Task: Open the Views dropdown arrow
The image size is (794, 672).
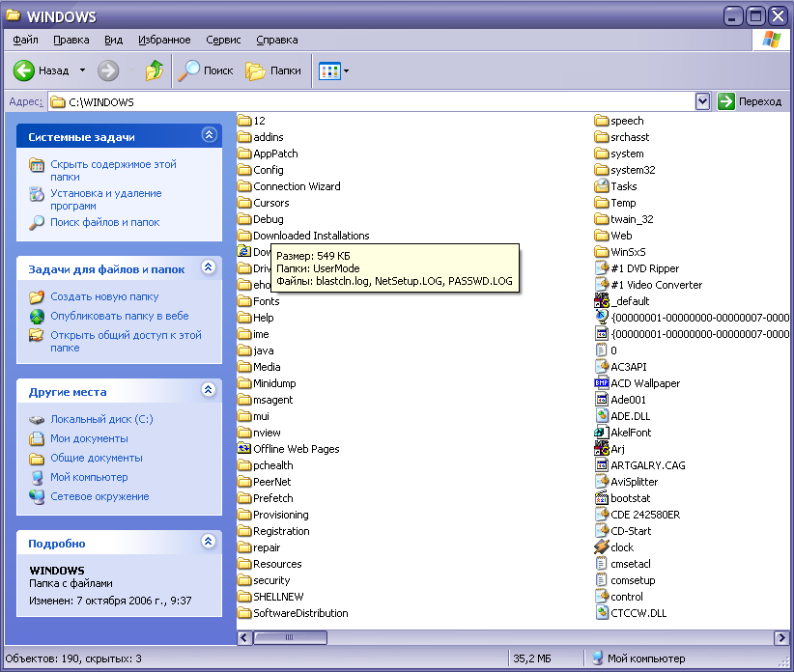Action: coord(347,71)
